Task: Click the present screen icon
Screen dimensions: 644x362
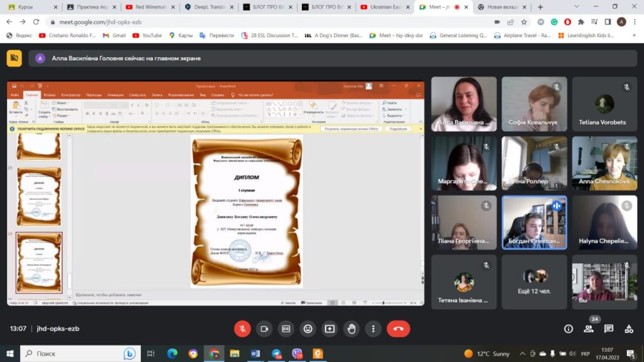Action: (330, 329)
